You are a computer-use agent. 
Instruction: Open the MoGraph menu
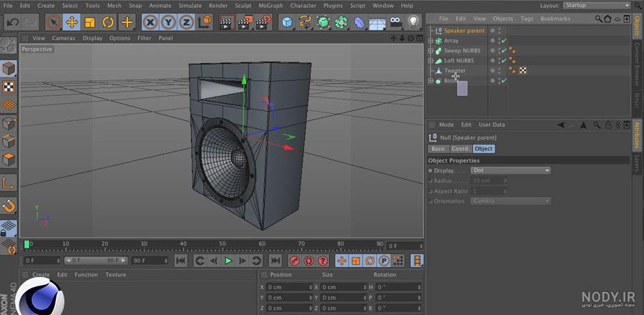(270, 6)
